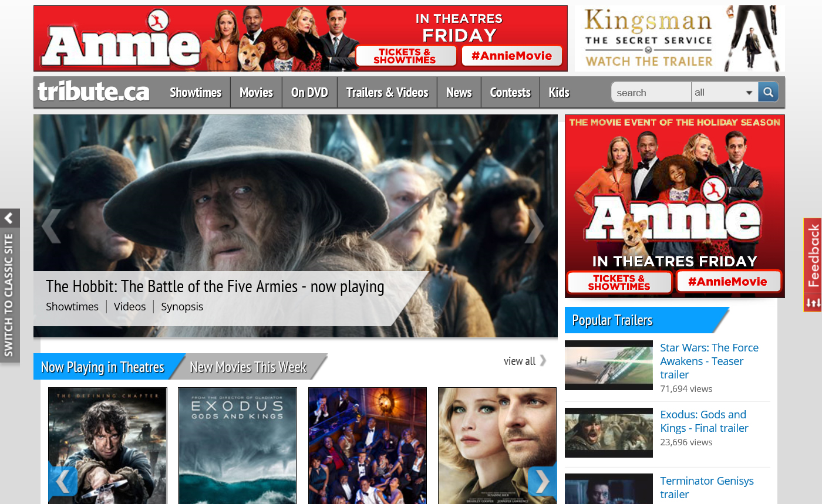Click in the search text field
Viewport: 822px width, 504px height.
652,92
